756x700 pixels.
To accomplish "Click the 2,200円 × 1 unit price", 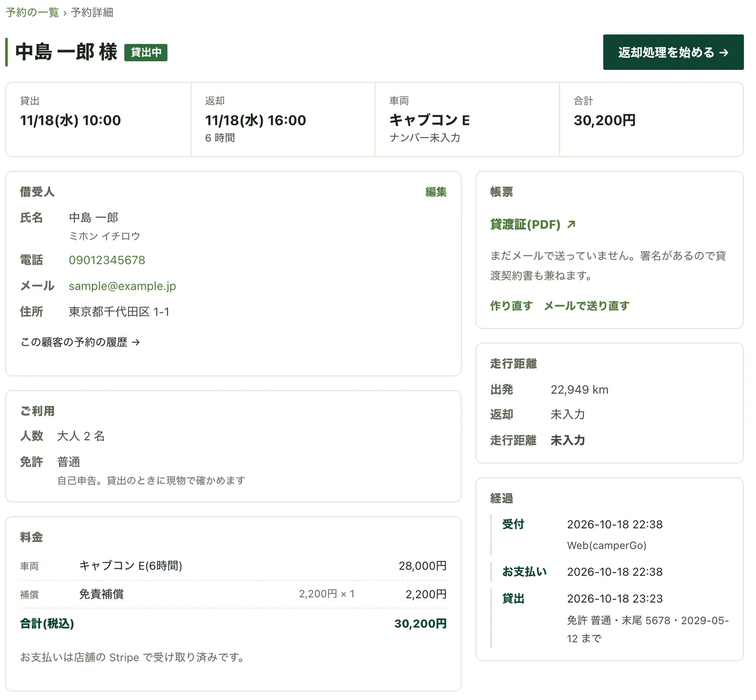I will (326, 594).
